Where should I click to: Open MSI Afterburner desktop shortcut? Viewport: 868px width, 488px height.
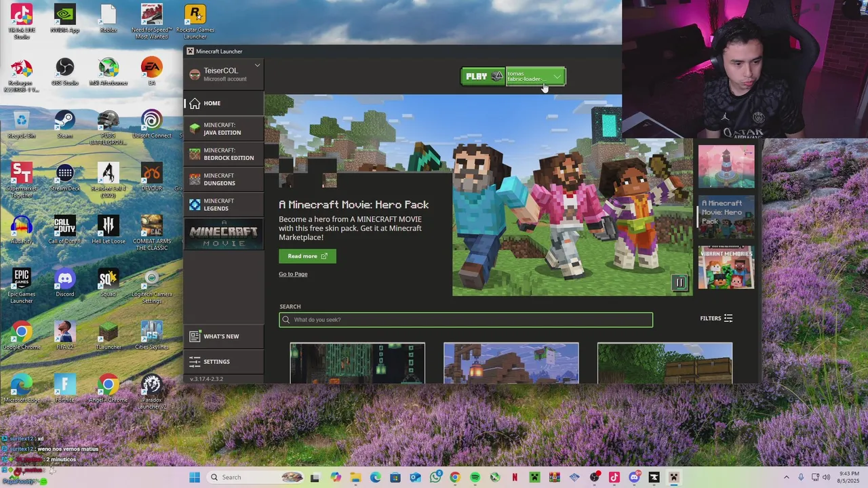point(108,72)
